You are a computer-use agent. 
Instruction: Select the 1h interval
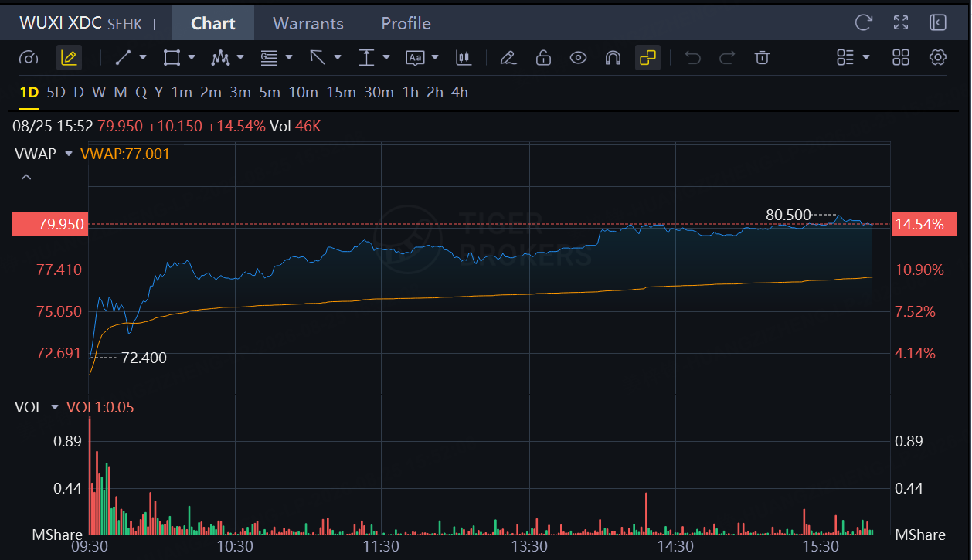(x=410, y=93)
